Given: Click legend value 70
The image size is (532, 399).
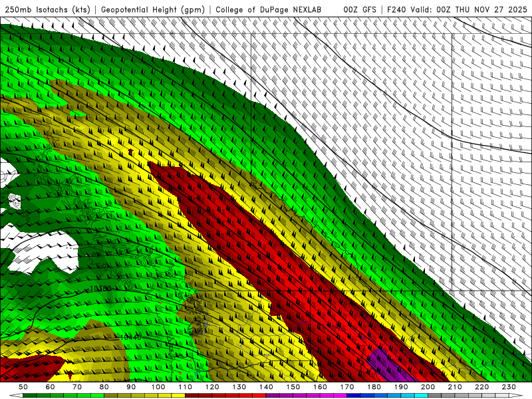Looking at the screenshot, I should (x=77, y=387).
